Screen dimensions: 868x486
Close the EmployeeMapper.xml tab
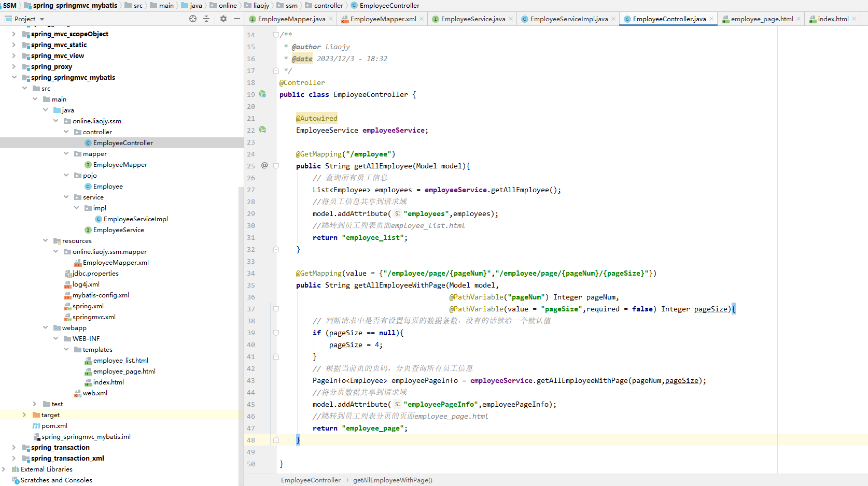422,19
